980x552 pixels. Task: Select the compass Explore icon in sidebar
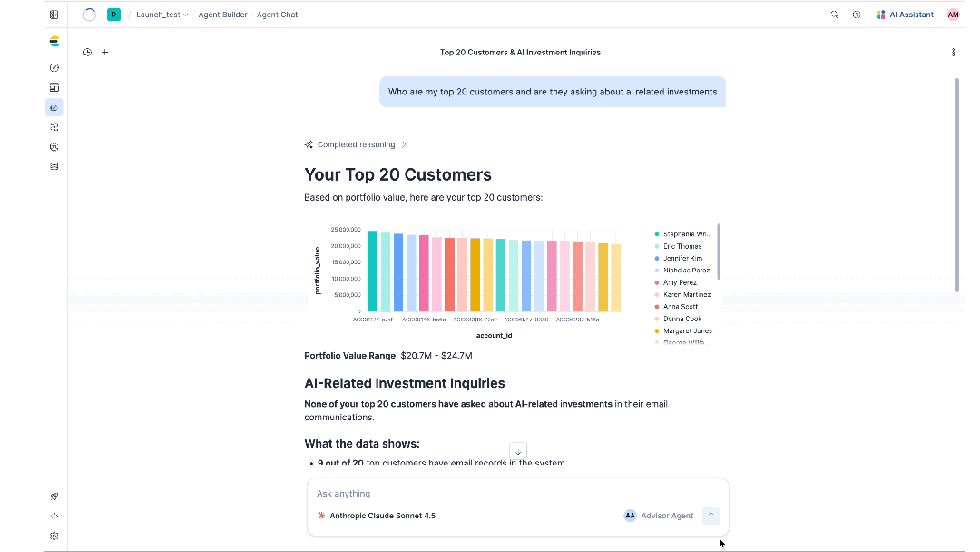click(x=54, y=67)
